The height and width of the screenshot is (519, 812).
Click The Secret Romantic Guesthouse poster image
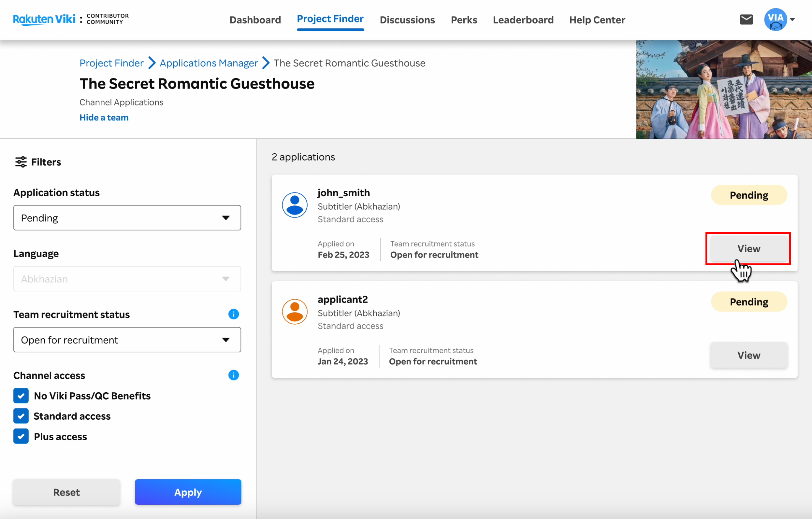click(x=724, y=89)
